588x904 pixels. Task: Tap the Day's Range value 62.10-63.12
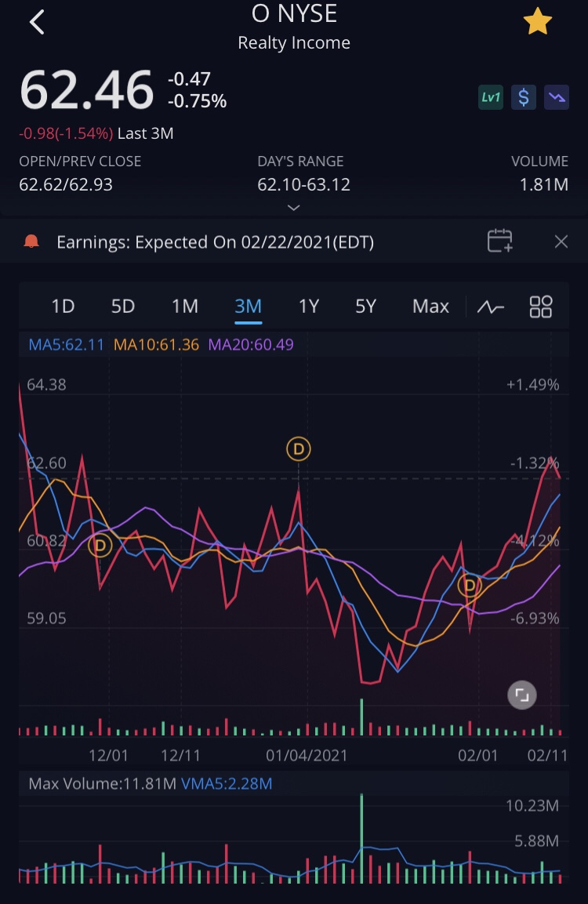pos(304,184)
